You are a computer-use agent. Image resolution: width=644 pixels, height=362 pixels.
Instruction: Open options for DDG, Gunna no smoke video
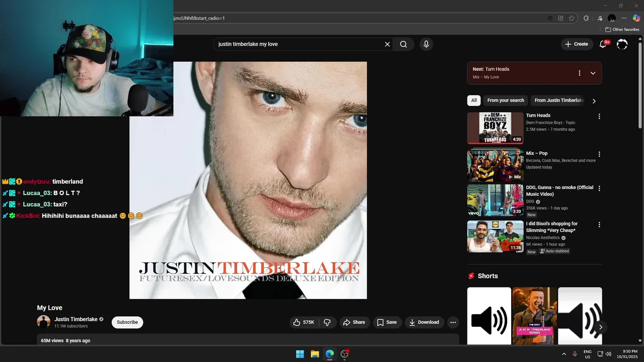point(599,189)
